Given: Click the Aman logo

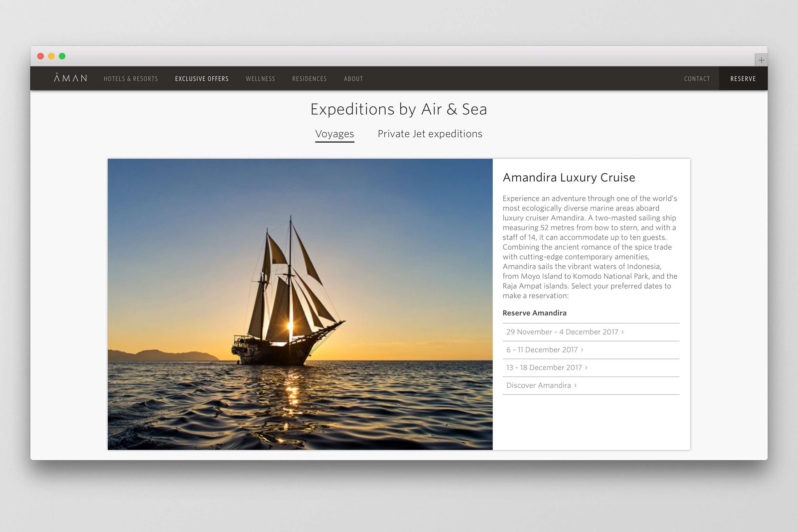Looking at the screenshot, I should [70, 78].
